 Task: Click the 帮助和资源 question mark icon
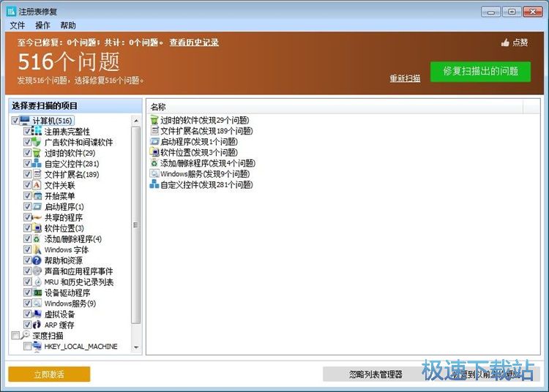coord(37,260)
